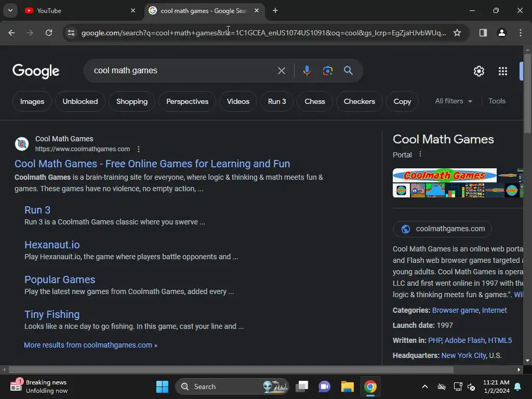Open more options for coolmathgames.com result
Image resolution: width=532 pixels, height=399 pixels.
pyautogui.click(x=138, y=149)
